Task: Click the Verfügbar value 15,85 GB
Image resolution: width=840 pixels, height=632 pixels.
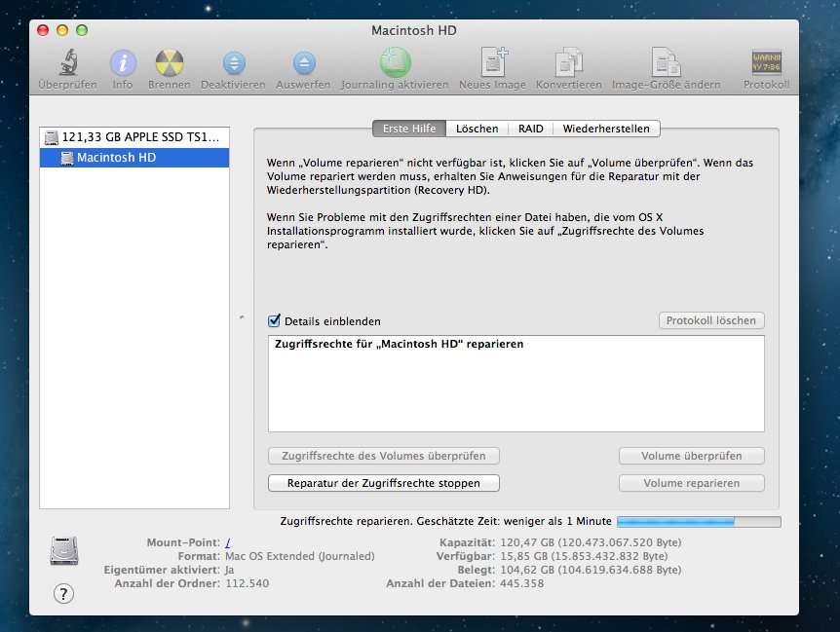Action: point(584,556)
